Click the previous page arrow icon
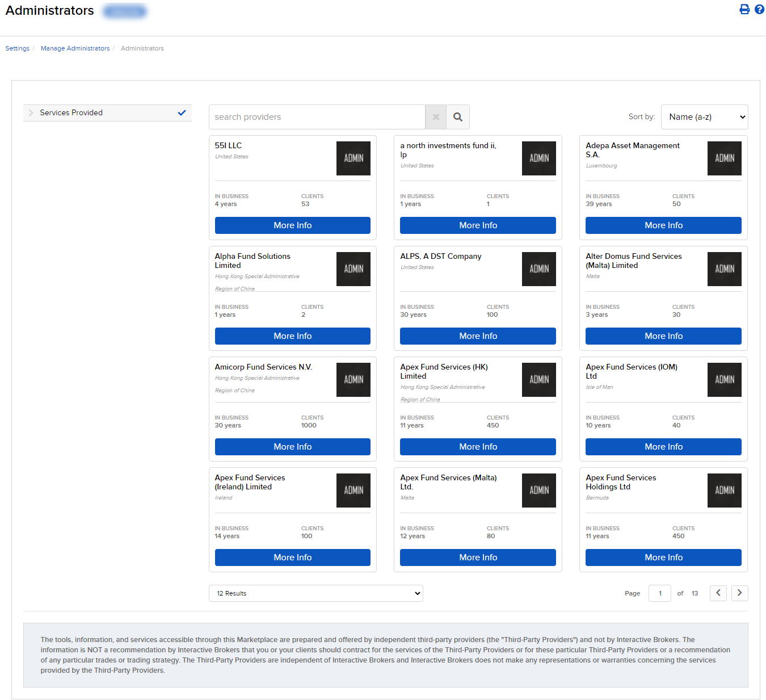The width and height of the screenshot is (766, 700). point(718,593)
